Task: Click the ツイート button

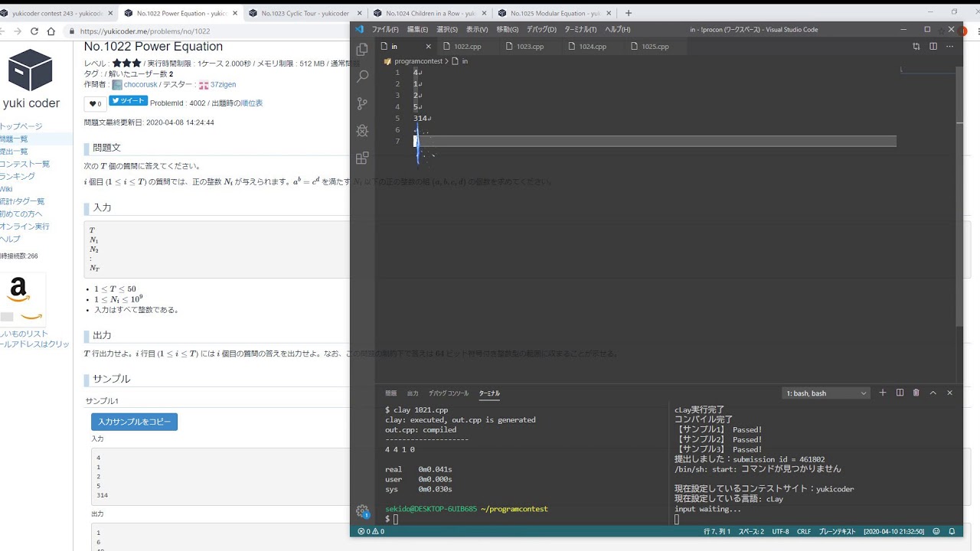Action: (x=128, y=101)
